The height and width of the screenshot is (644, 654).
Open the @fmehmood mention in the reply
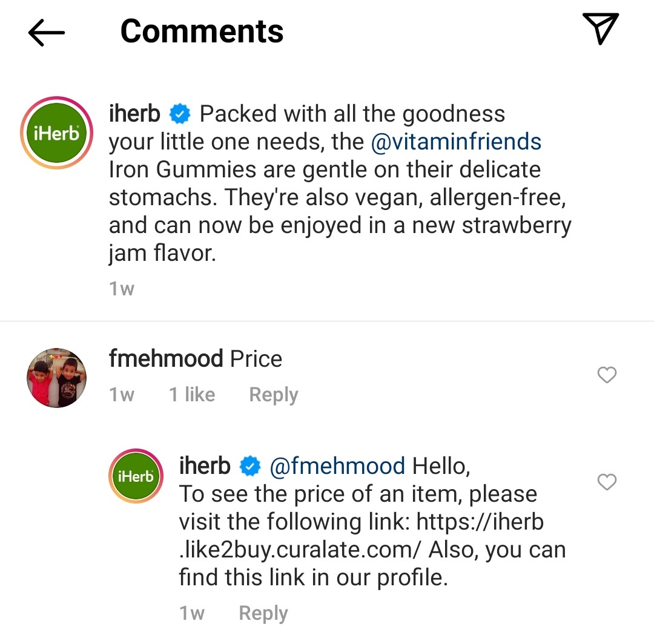(x=337, y=466)
